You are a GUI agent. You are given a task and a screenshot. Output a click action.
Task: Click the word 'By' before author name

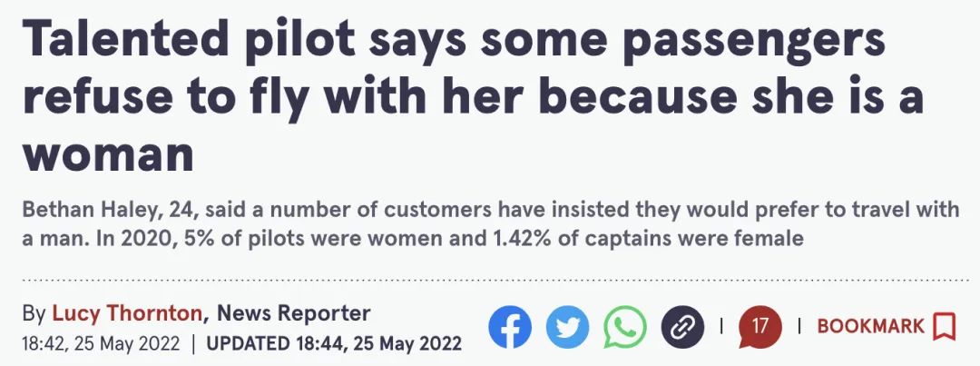[34, 313]
